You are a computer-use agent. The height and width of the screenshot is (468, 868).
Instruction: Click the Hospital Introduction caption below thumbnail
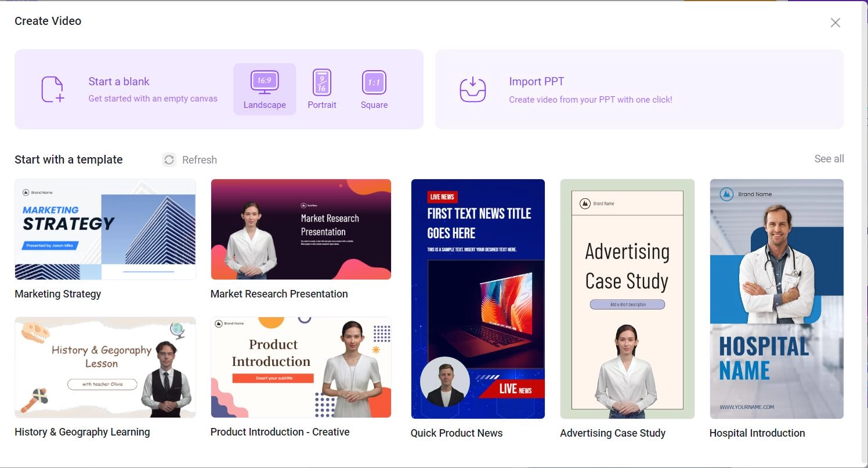(x=757, y=433)
